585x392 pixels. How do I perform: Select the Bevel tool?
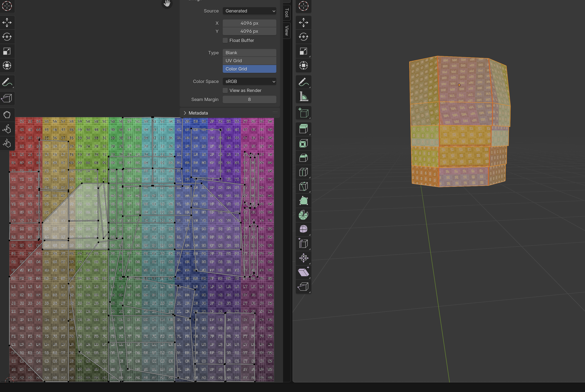[303, 158]
